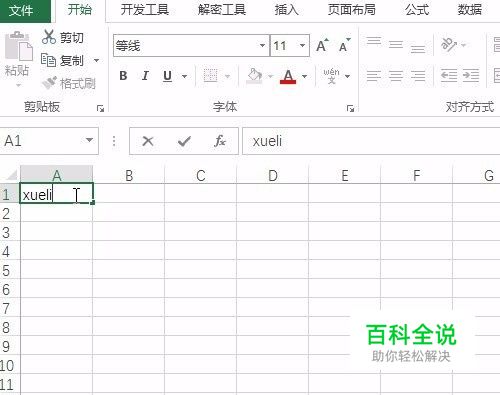
Task: Expand underline style dropdown arrow
Action: (x=184, y=76)
